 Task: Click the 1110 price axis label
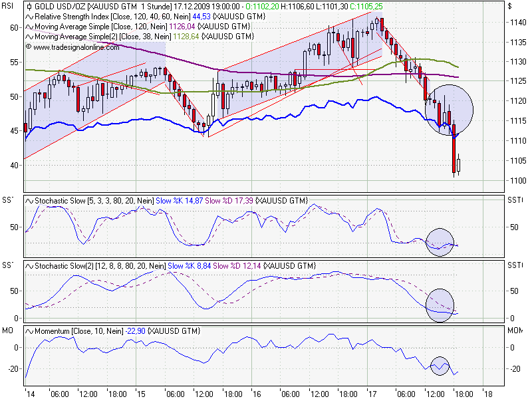[x=519, y=141]
